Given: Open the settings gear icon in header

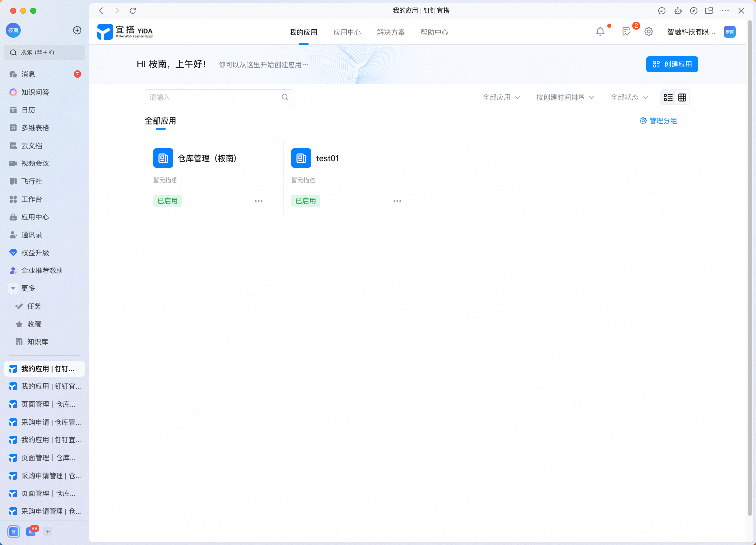Looking at the screenshot, I should click(x=649, y=32).
